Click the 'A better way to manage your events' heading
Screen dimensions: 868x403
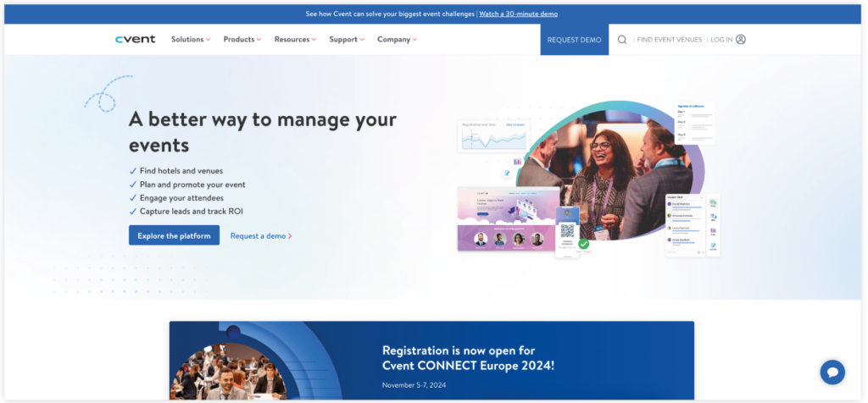263,132
